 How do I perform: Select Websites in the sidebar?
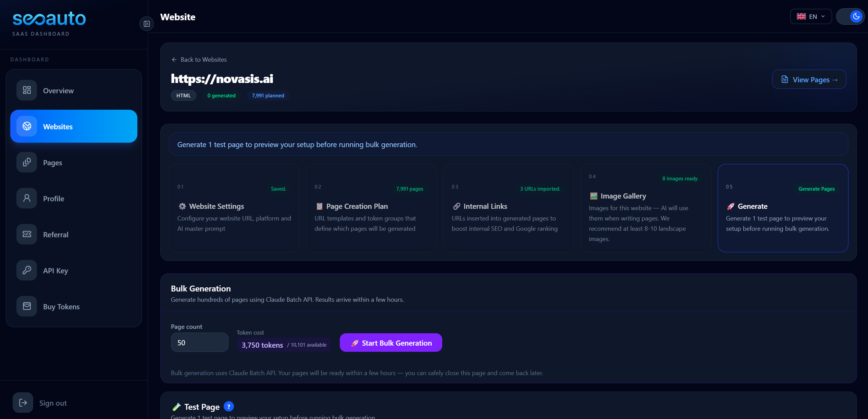pyautogui.click(x=74, y=126)
